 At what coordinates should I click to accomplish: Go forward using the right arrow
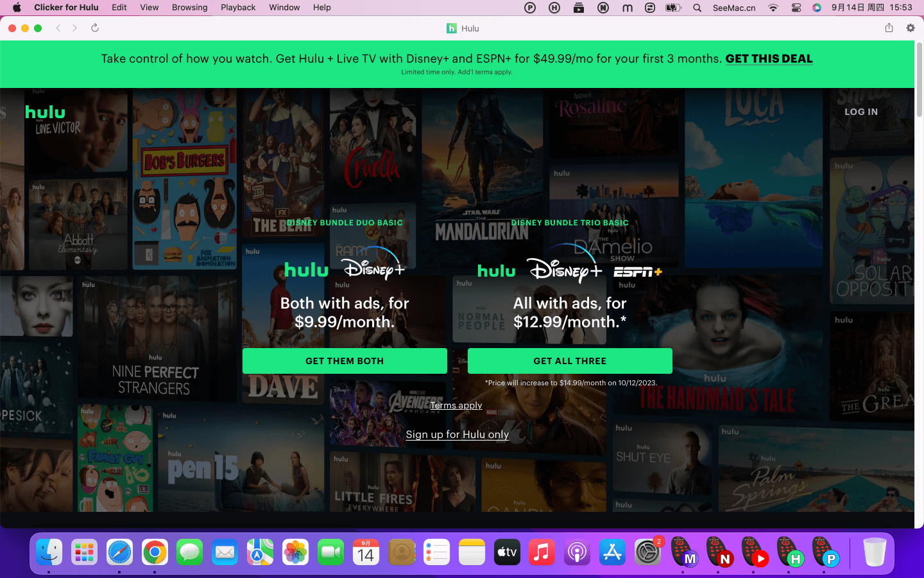pos(75,28)
